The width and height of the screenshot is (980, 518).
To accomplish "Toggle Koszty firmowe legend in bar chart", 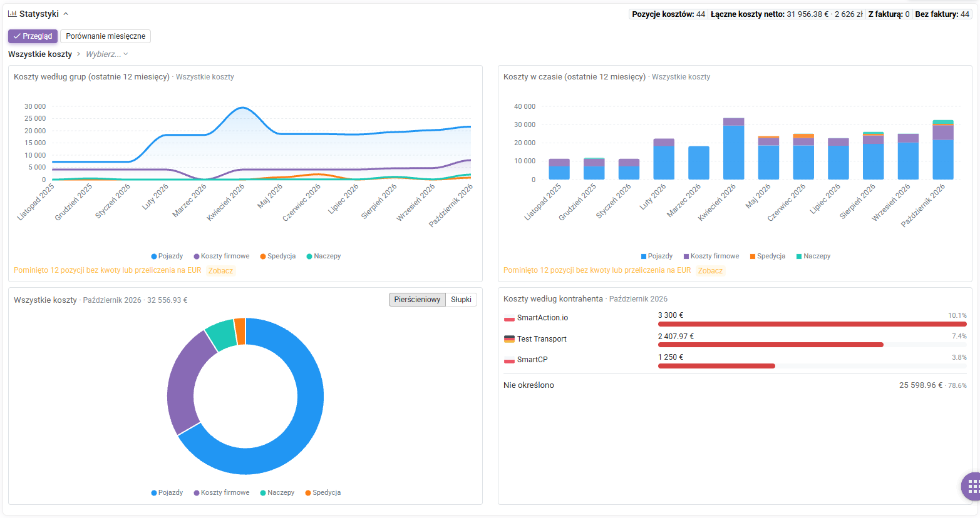I will [711, 256].
